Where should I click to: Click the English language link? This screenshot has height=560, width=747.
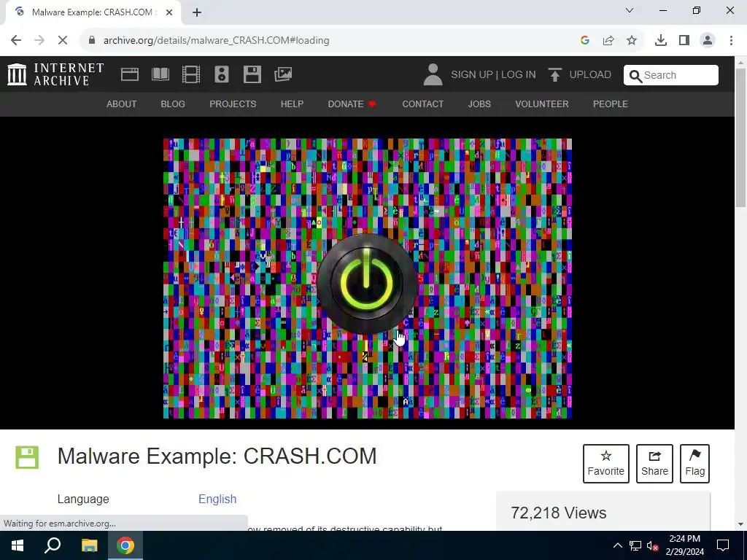click(217, 499)
